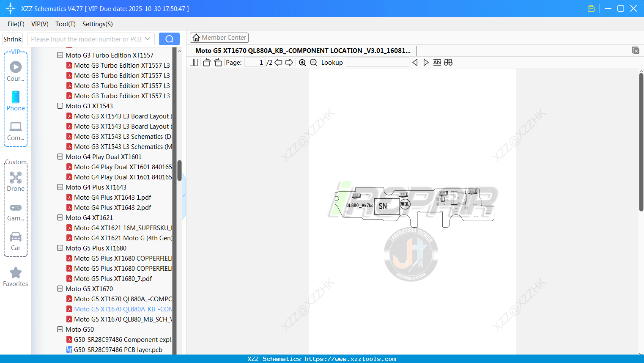Open the VIP menu
The height and width of the screenshot is (363, 644).
(x=40, y=24)
